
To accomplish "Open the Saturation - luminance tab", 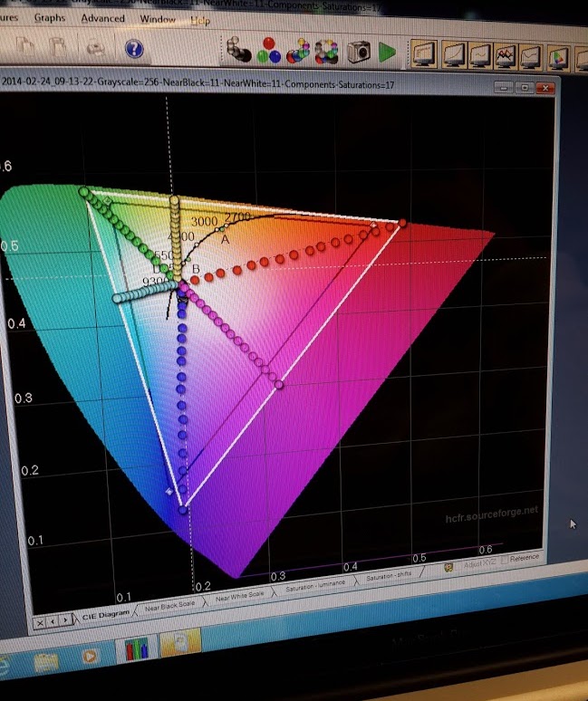I will pyautogui.click(x=314, y=587).
